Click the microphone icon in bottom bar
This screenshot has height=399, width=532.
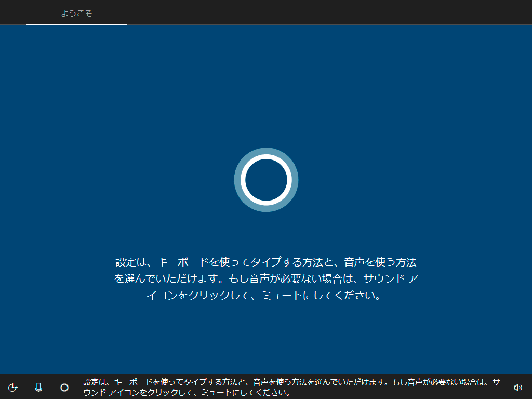click(38, 387)
